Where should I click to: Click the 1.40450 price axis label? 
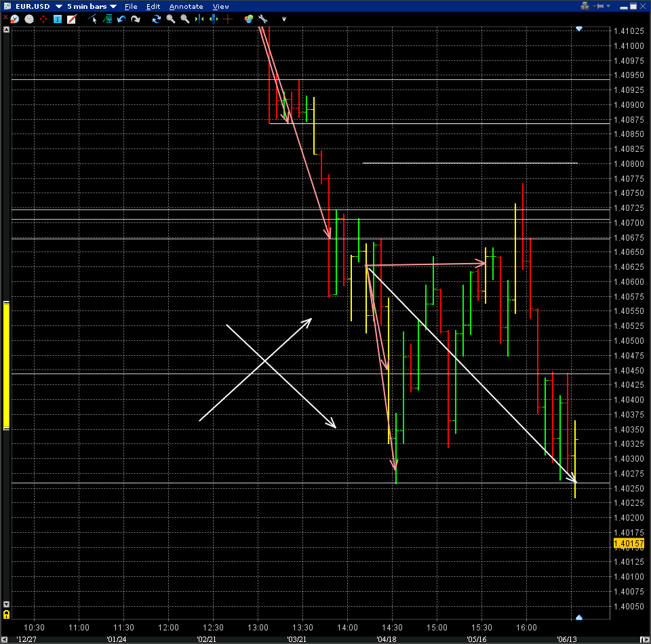point(629,371)
